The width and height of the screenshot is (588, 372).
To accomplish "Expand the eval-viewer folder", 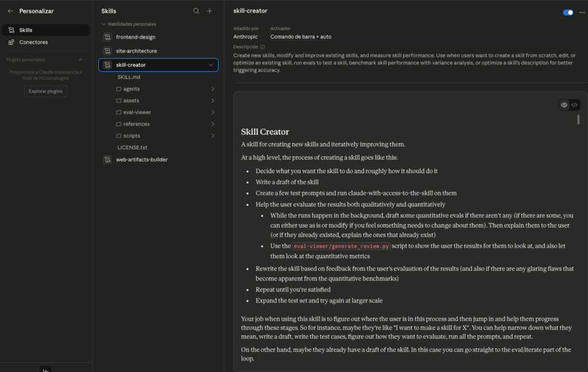I will (212, 113).
